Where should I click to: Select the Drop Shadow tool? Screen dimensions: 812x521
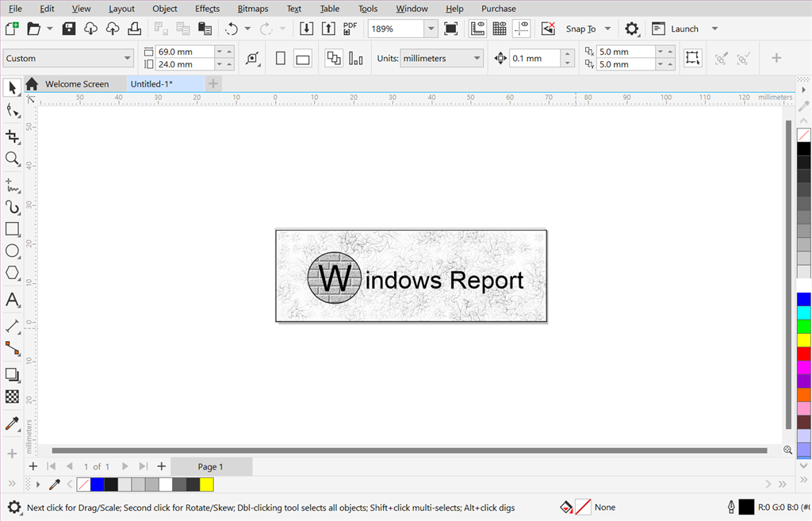tap(12, 374)
